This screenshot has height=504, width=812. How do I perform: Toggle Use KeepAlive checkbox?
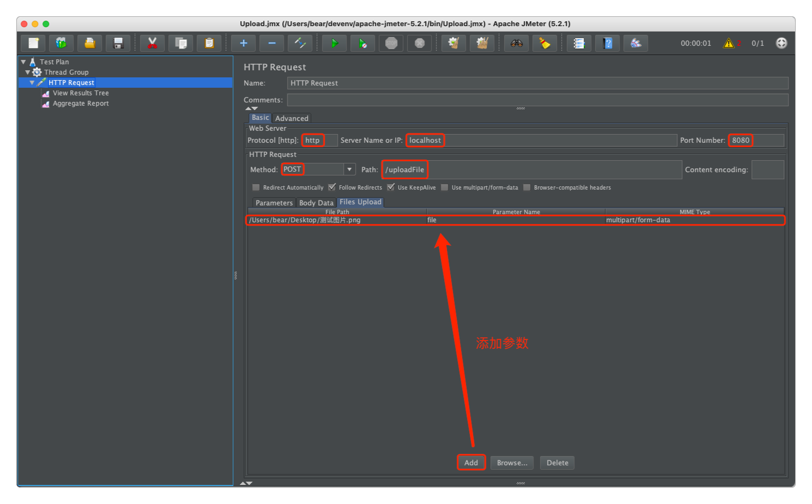[391, 187]
